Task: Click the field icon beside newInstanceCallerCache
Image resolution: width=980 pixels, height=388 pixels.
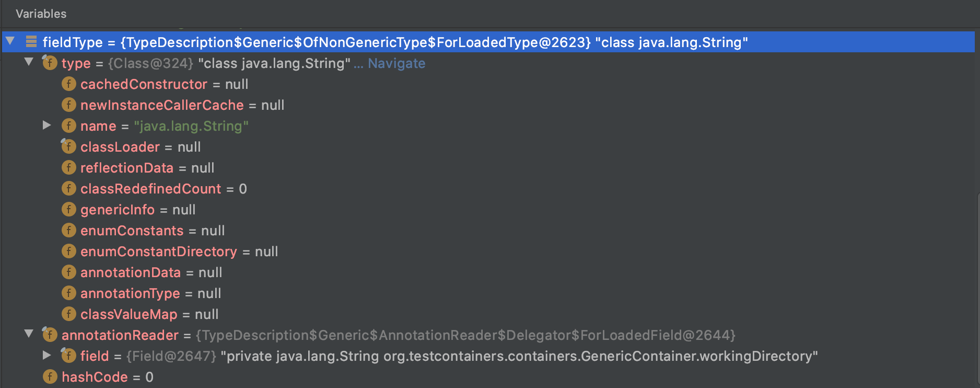Action: [68, 105]
